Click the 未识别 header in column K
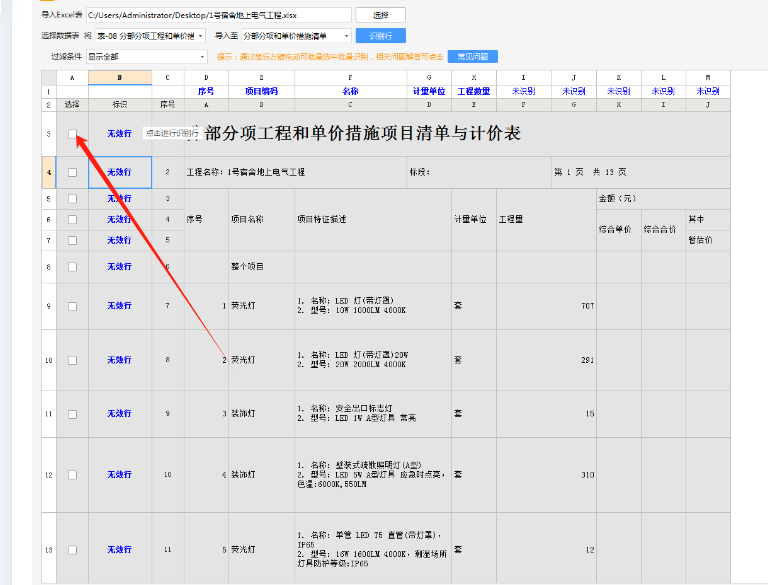Image resolution: width=768 pixels, height=585 pixels. point(619,92)
